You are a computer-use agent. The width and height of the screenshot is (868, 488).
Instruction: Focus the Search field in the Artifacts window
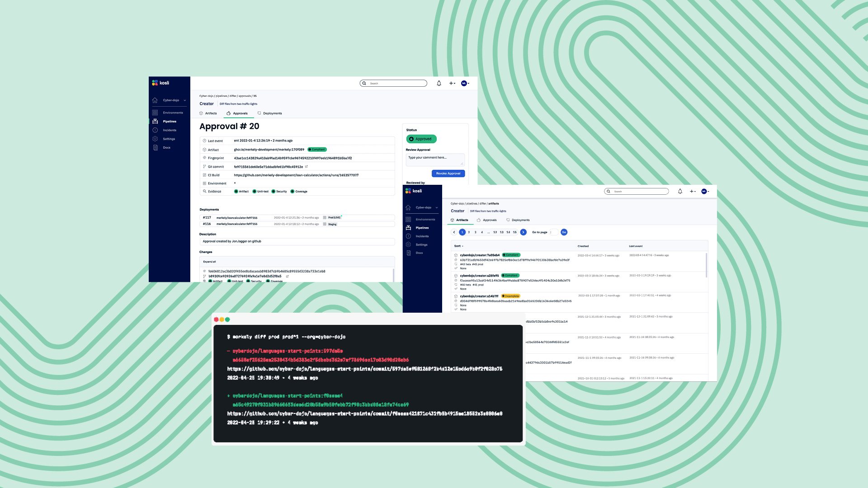pos(637,192)
